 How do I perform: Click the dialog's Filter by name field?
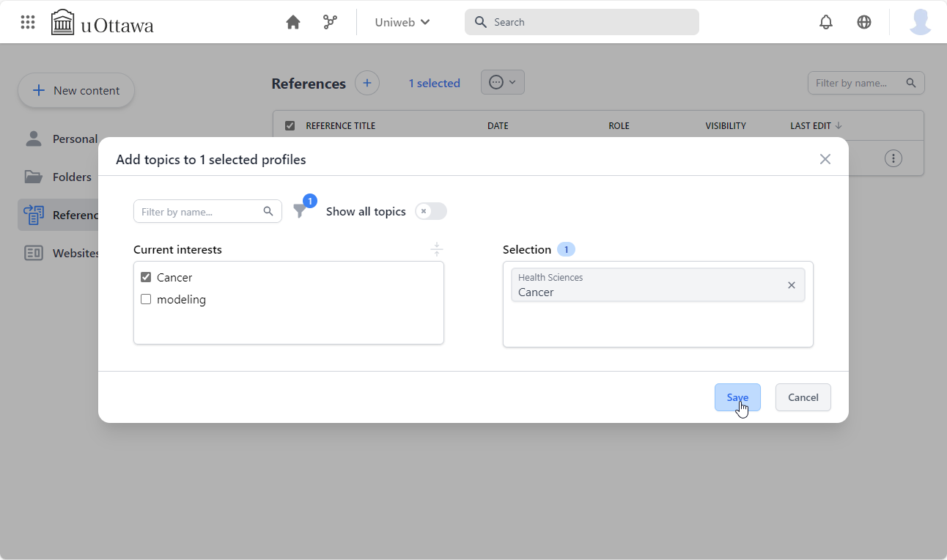[207, 211]
